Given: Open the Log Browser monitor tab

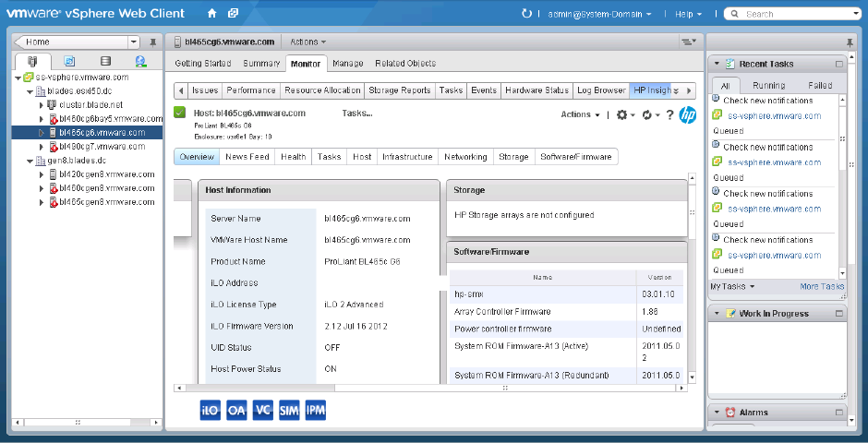Looking at the screenshot, I should tap(601, 90).
